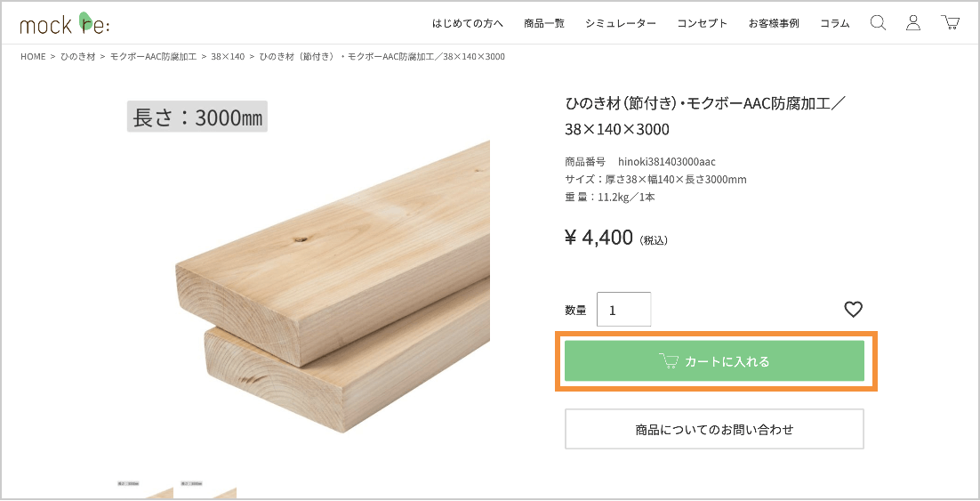Click 商品についてのお問い合わせ button
Image resolution: width=980 pixels, height=501 pixels.
click(x=714, y=429)
